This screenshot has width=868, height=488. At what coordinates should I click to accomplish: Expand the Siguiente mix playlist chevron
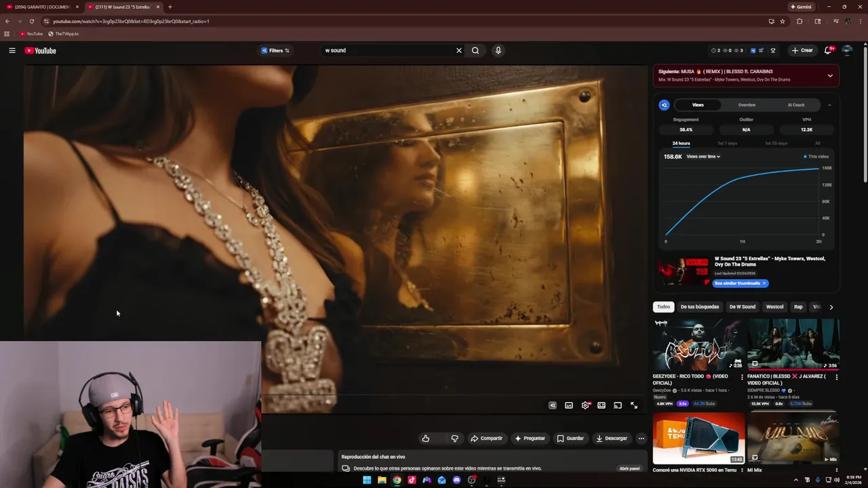[830, 75]
